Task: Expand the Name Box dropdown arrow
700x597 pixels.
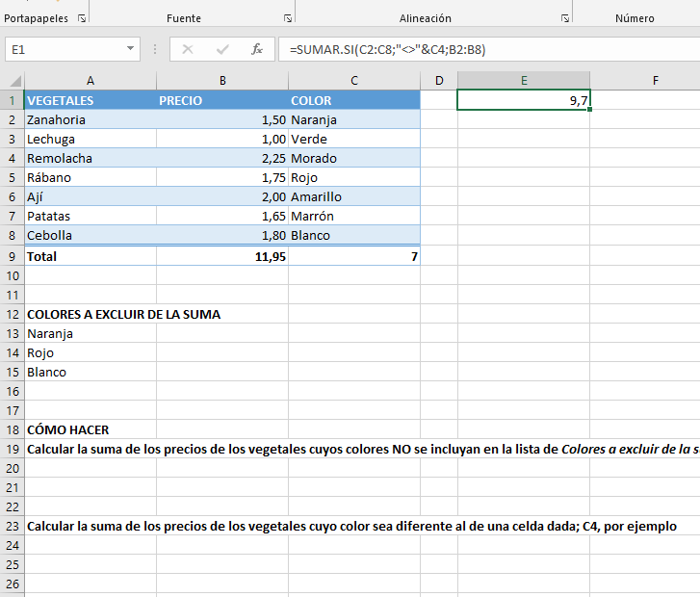Action: [x=130, y=48]
